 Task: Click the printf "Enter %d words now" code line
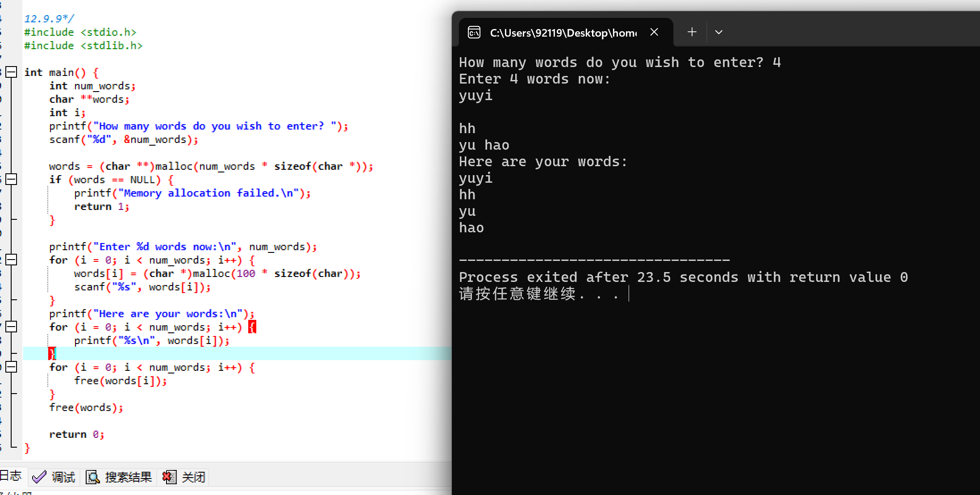[x=183, y=247]
